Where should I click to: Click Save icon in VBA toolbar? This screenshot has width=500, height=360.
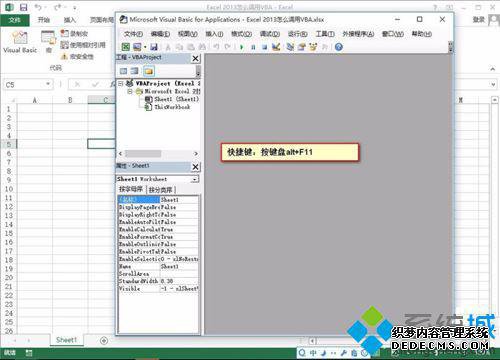[154, 47]
